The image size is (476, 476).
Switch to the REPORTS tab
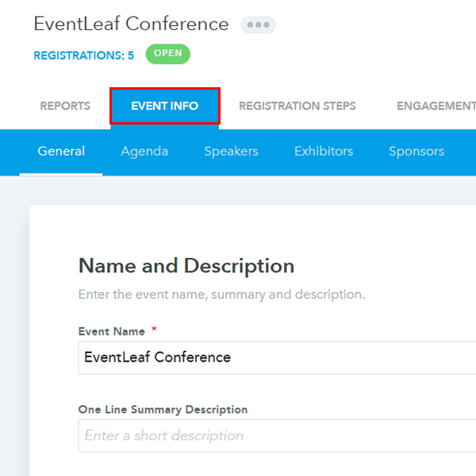coord(65,106)
